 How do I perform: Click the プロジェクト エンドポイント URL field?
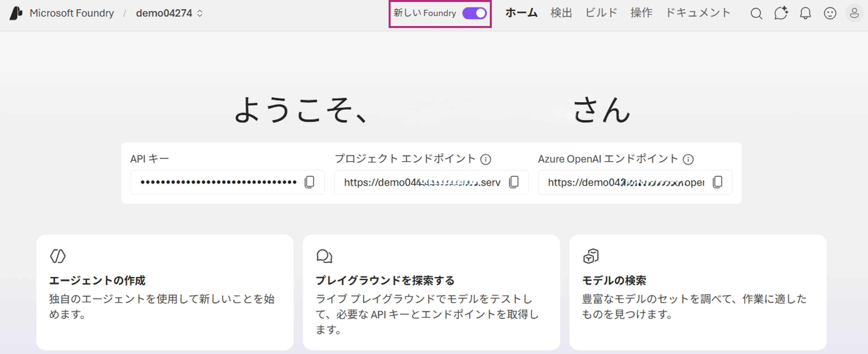[431, 182]
